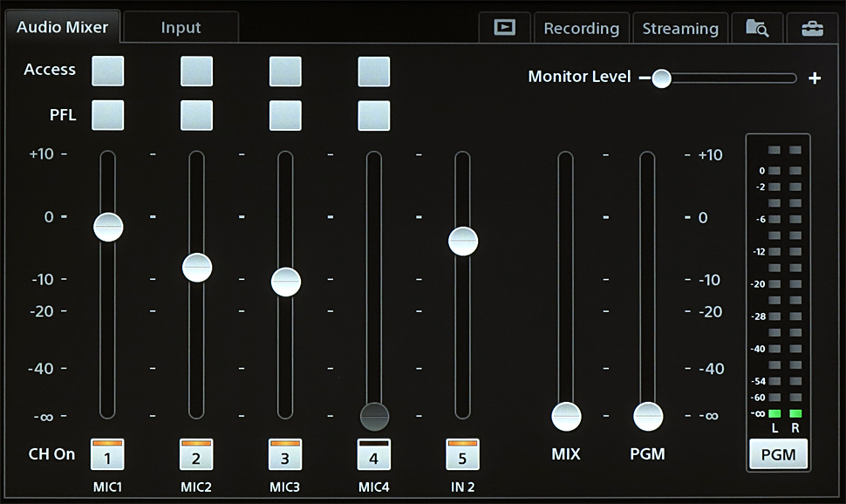
Task: Open the playback screen icon tab
Action: pos(504,28)
